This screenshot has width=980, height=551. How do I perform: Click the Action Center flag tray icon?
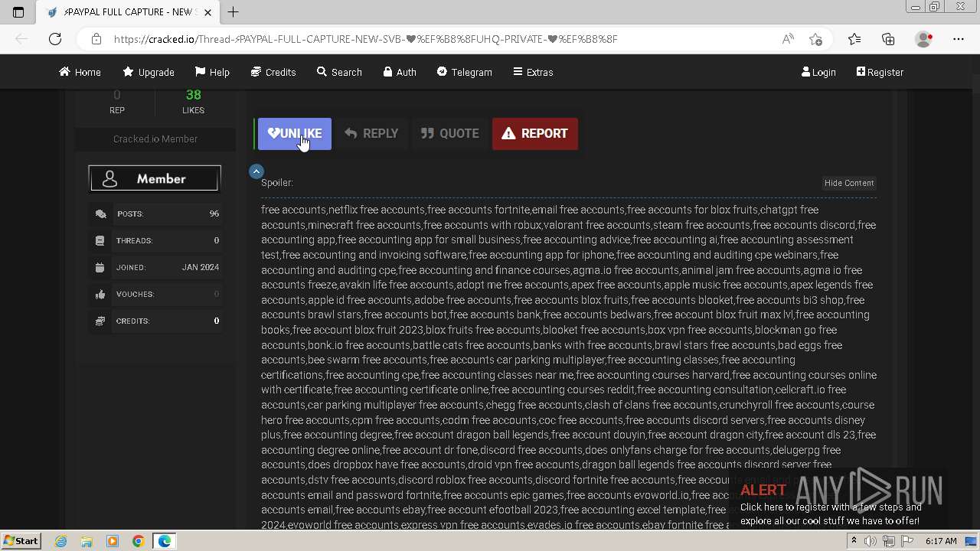pyautogui.click(x=907, y=541)
